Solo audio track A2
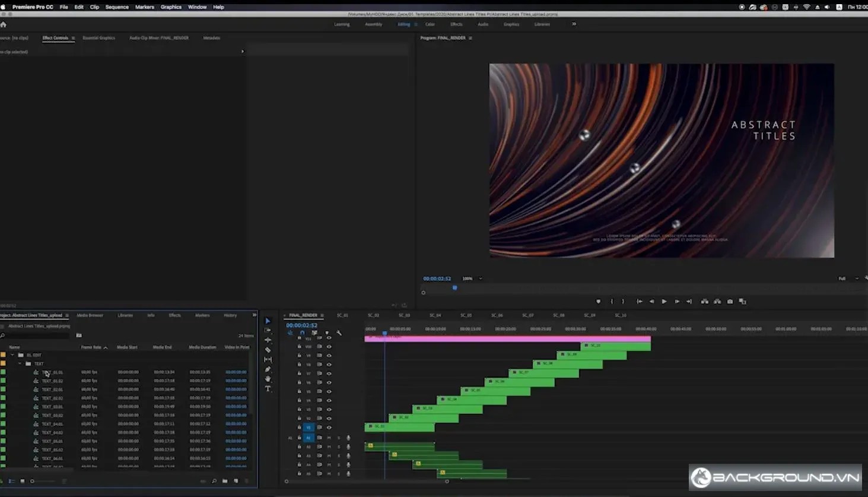Screen dimensions: 868x497 [339, 447]
